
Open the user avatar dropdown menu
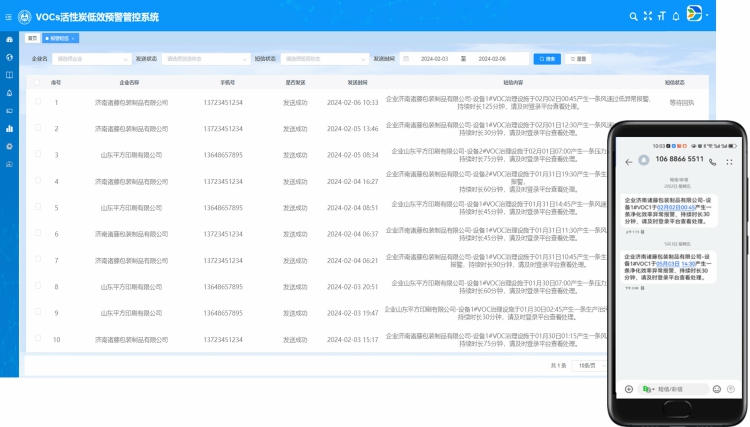coord(696,16)
